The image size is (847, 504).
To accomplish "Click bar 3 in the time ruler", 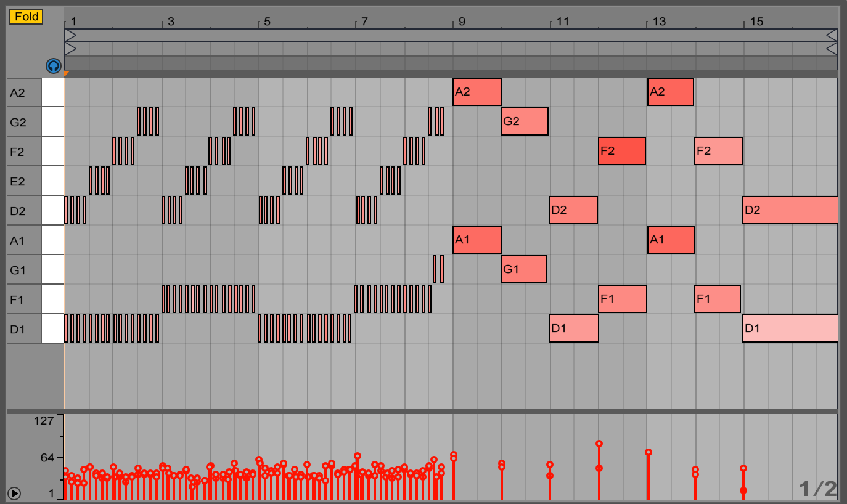I will [x=171, y=22].
